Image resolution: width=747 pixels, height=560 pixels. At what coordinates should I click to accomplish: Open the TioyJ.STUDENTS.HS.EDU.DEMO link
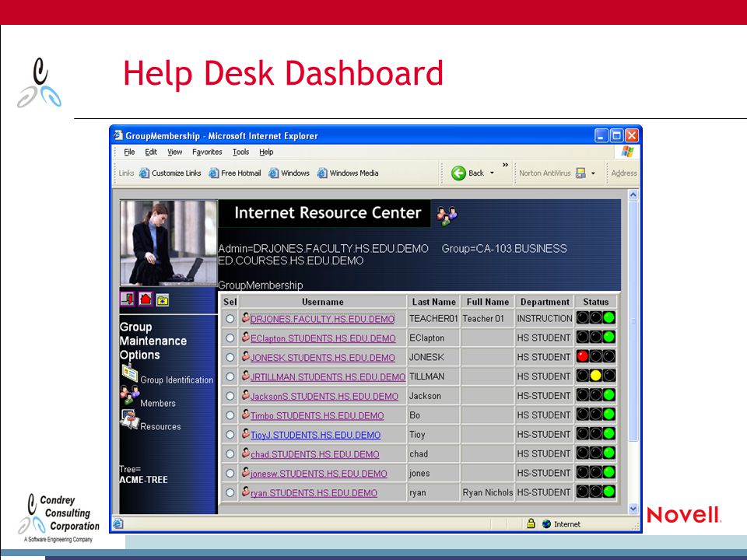pos(315,436)
